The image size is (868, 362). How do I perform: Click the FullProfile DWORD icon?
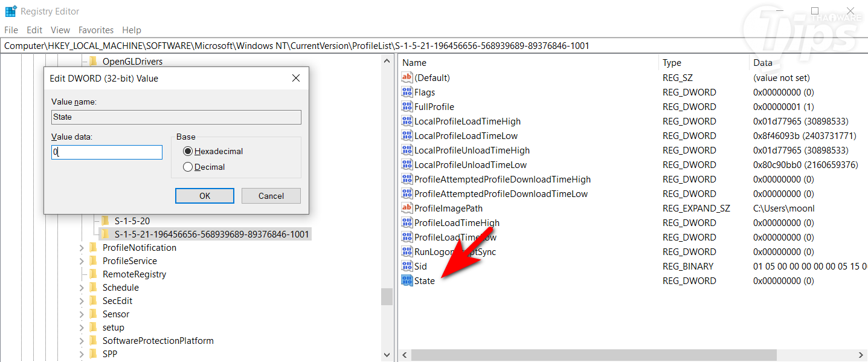coord(407,106)
